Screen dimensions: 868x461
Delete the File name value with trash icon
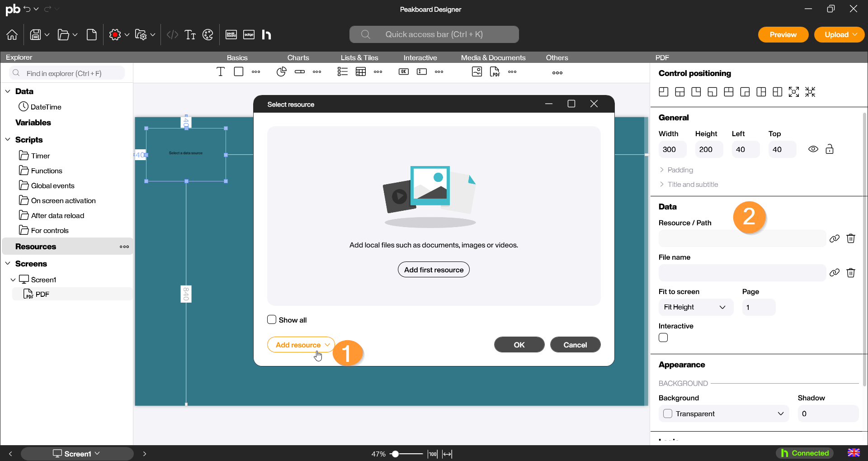pos(850,273)
